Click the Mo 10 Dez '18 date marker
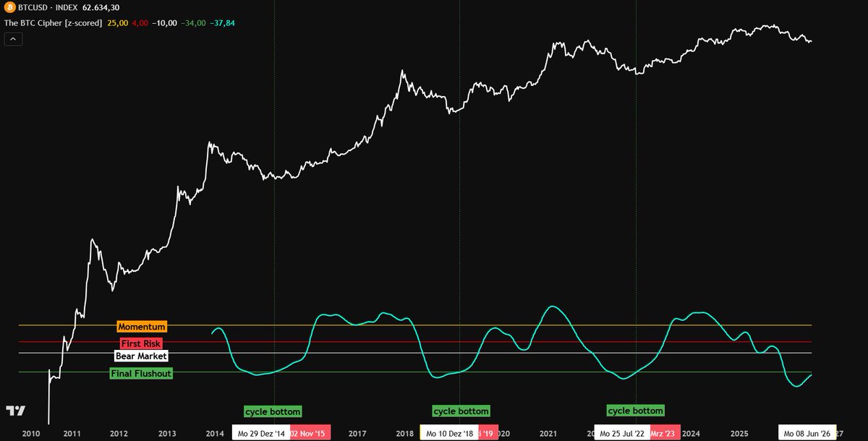This screenshot has height=441, width=868. (449, 433)
